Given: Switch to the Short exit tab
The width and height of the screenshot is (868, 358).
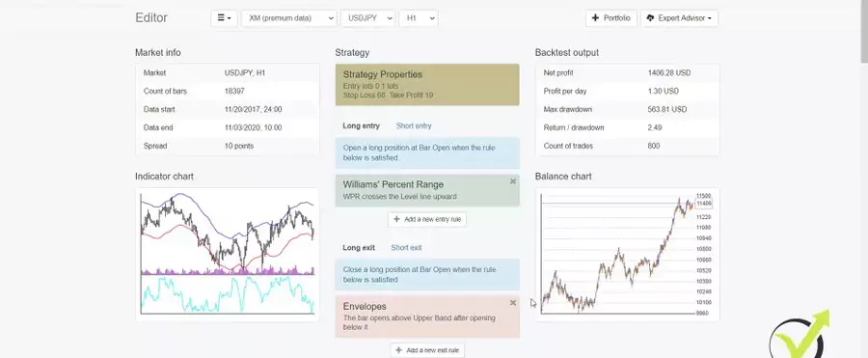Looking at the screenshot, I should [x=406, y=248].
